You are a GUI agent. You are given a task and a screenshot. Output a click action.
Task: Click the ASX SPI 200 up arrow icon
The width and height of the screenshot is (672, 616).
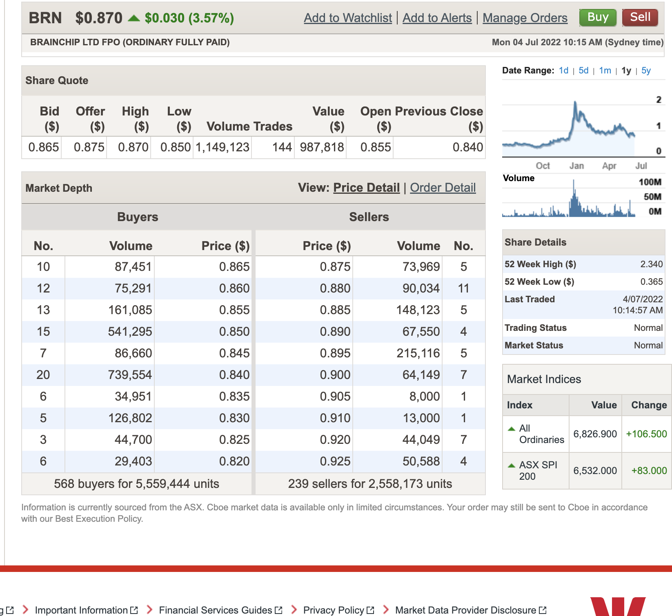pyautogui.click(x=511, y=465)
